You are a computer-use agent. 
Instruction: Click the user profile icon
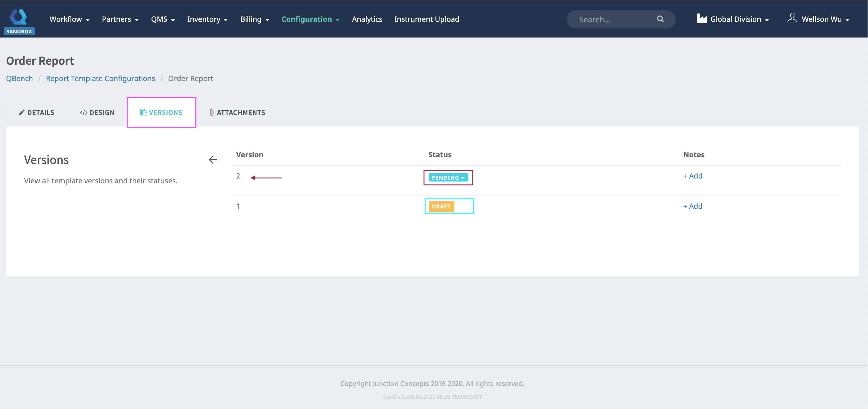(x=792, y=18)
